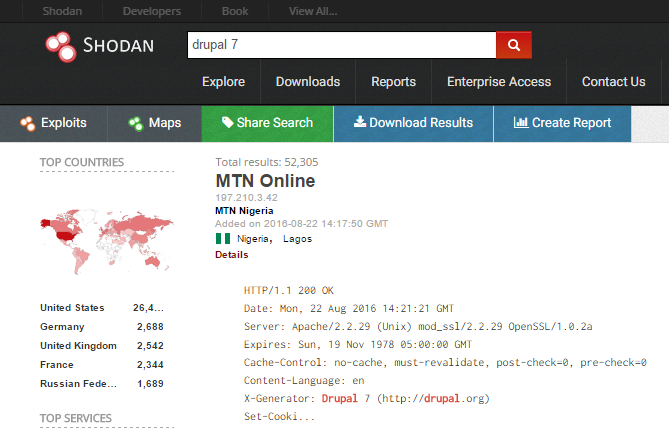Click the Download Results arrow icon
The width and height of the screenshot is (669, 431).
point(360,122)
